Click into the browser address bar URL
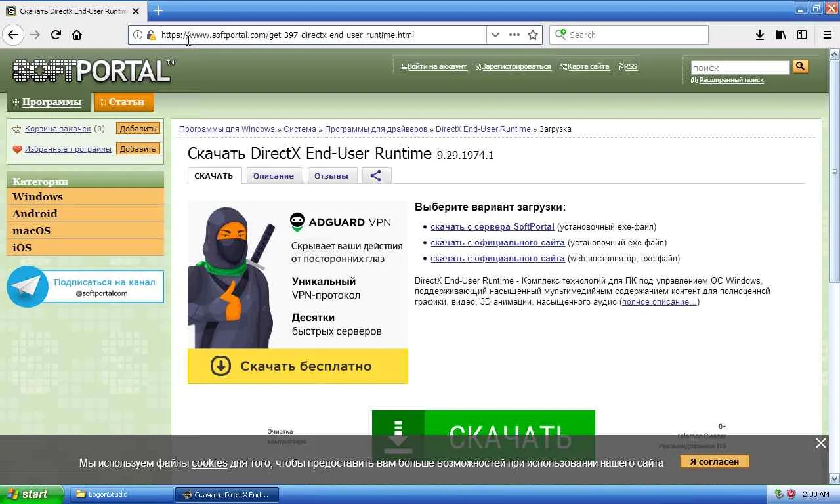Screen dimensions: 840x504 [x=323, y=35]
